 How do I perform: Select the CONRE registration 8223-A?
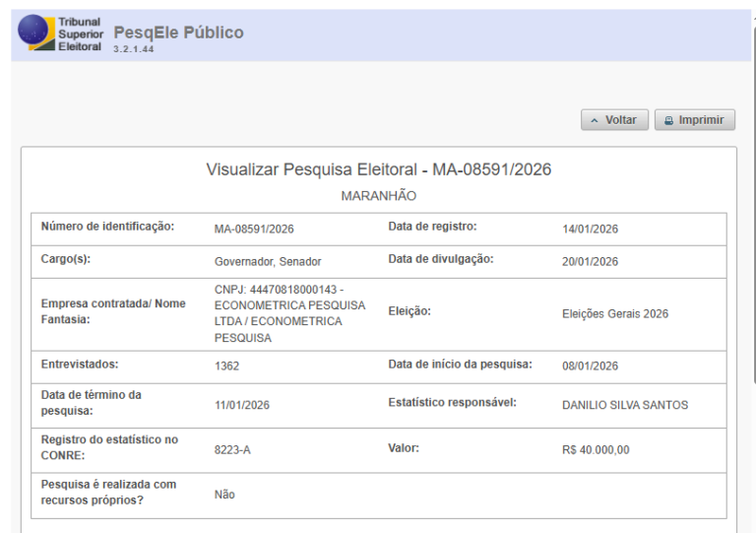(x=232, y=449)
